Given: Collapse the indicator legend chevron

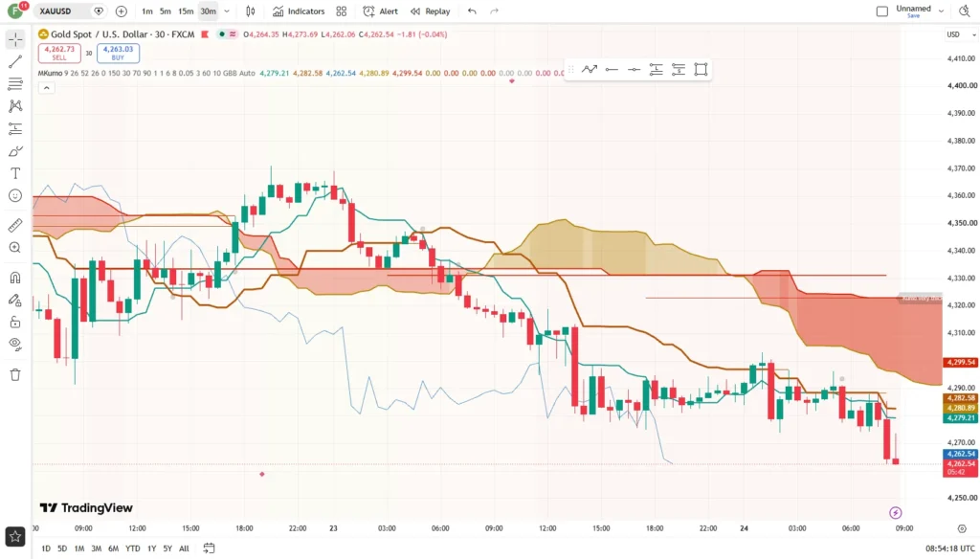Looking at the screenshot, I should (x=46, y=88).
